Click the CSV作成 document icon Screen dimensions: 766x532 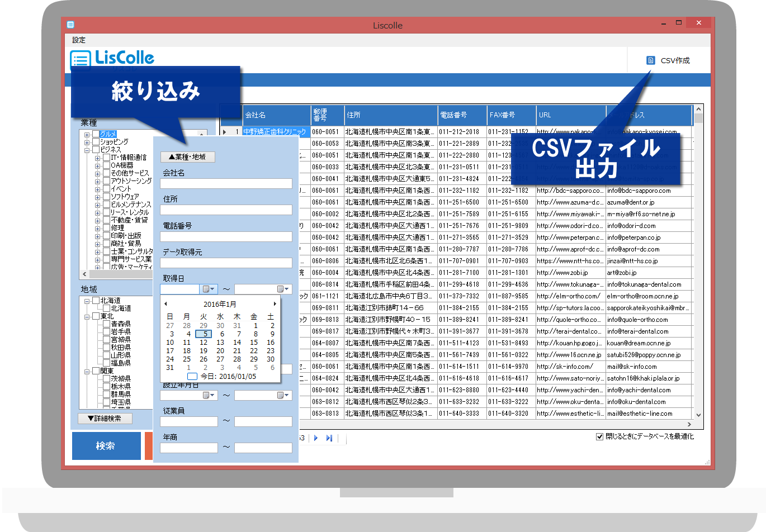click(x=650, y=60)
